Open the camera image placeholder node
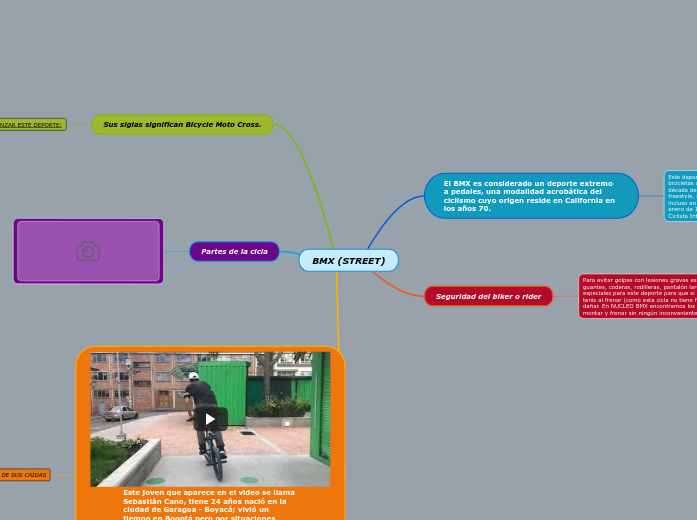 point(88,251)
